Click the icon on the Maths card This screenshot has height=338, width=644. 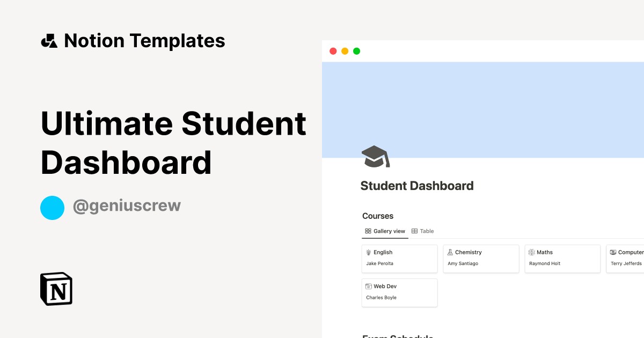tap(531, 252)
